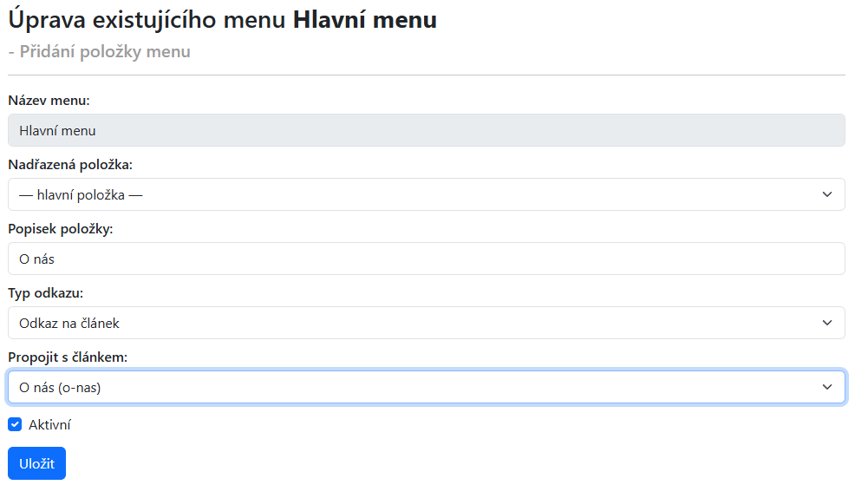Image resolution: width=868 pixels, height=498 pixels.
Task: Focus the Popisek položky text field
Action: tap(426, 259)
